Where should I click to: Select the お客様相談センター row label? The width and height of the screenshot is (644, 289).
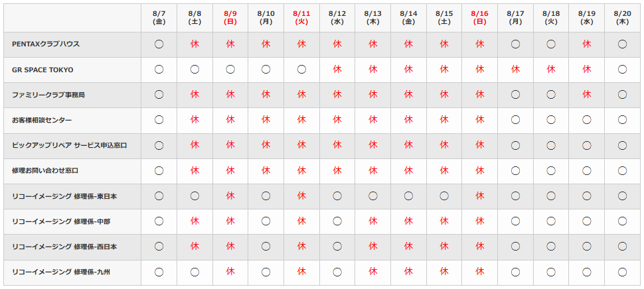pyautogui.click(x=42, y=120)
